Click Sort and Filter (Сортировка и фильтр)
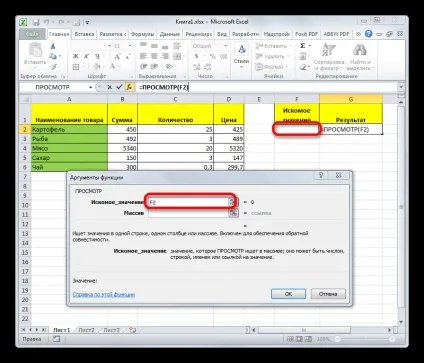Viewport: 424px width, 363px height. click(329, 57)
